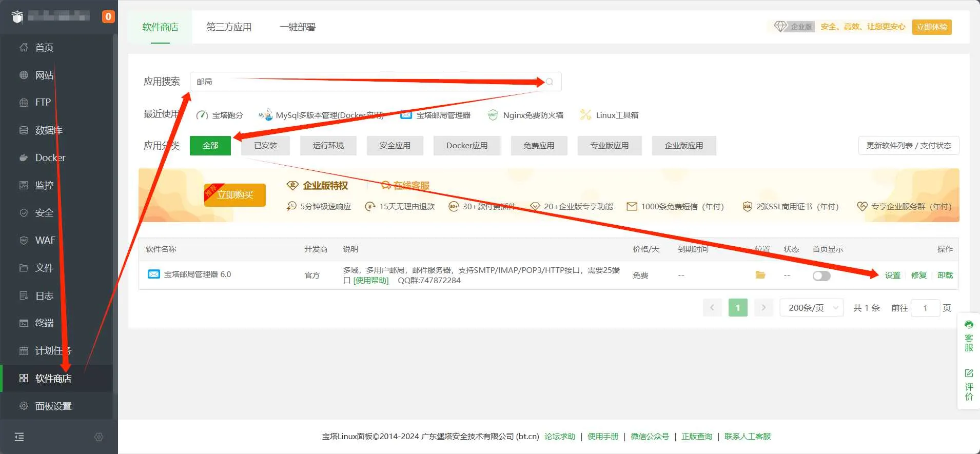Go to next page arrow
The width and height of the screenshot is (980, 454).
click(x=763, y=308)
